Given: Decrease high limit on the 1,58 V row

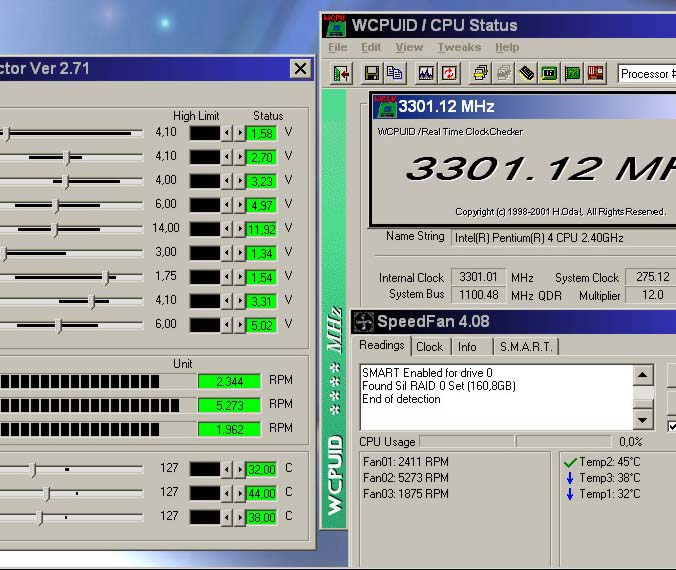Looking at the screenshot, I should pos(227,133).
